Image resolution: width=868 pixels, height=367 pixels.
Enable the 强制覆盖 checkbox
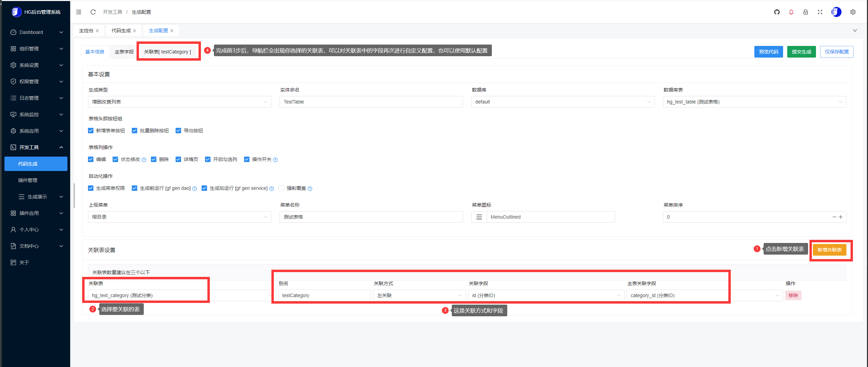(281, 188)
